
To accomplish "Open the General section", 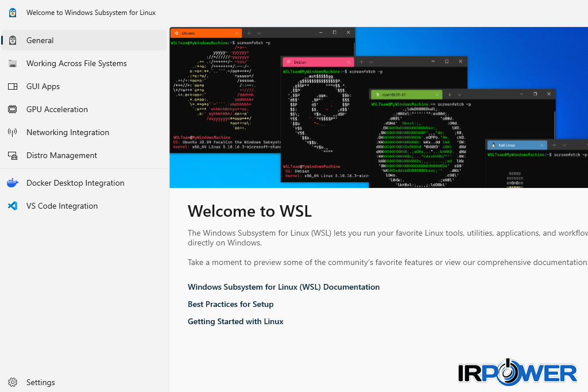I will (x=84, y=40).
